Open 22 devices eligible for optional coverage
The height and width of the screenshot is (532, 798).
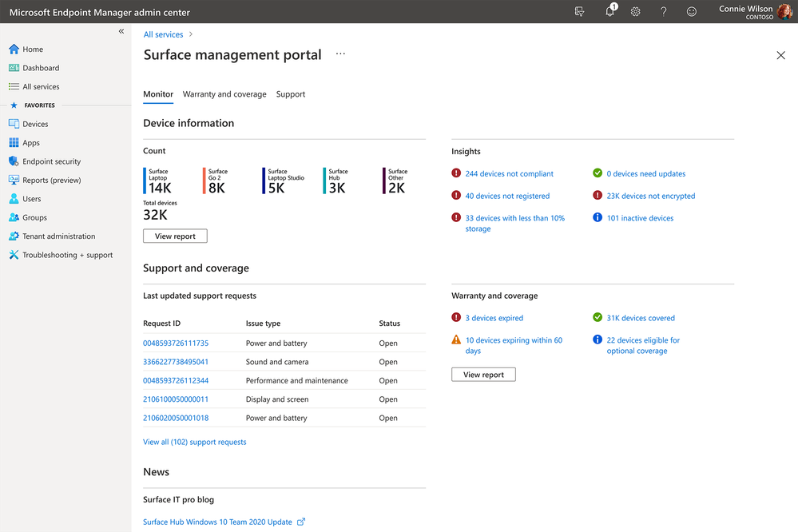(643, 345)
